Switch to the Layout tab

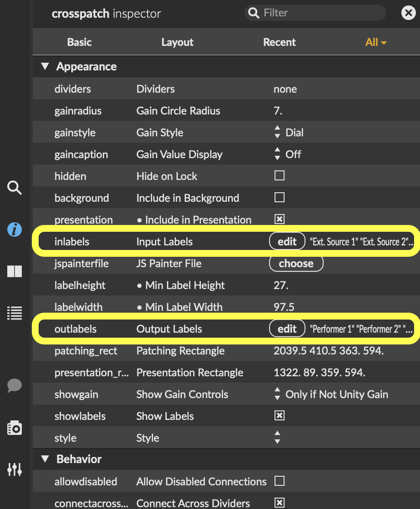coord(177,42)
